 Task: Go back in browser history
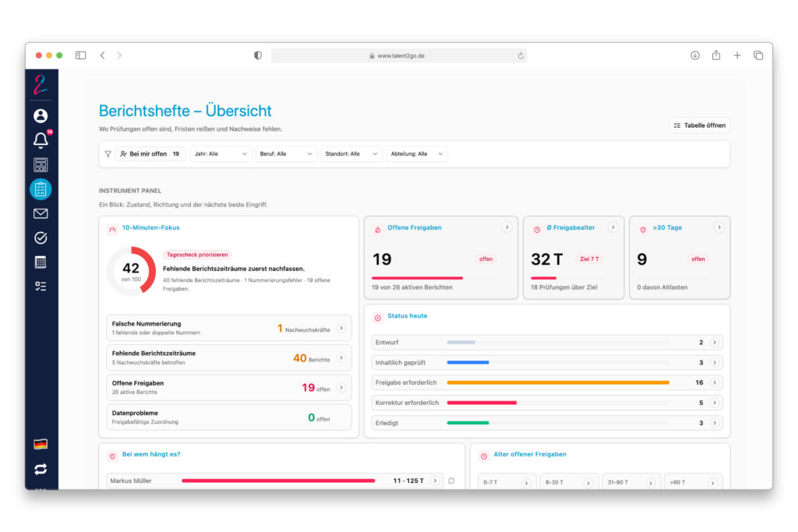[103, 55]
